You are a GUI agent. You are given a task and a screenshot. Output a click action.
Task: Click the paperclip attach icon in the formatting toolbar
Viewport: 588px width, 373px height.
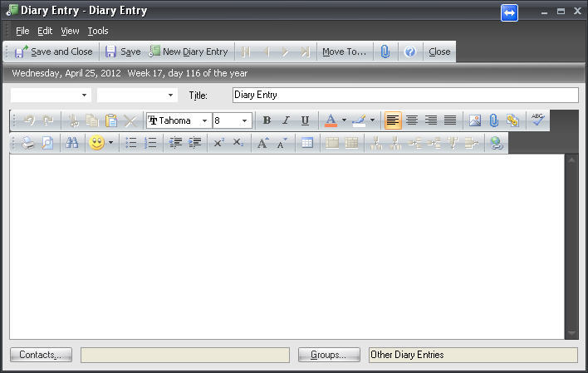[494, 120]
